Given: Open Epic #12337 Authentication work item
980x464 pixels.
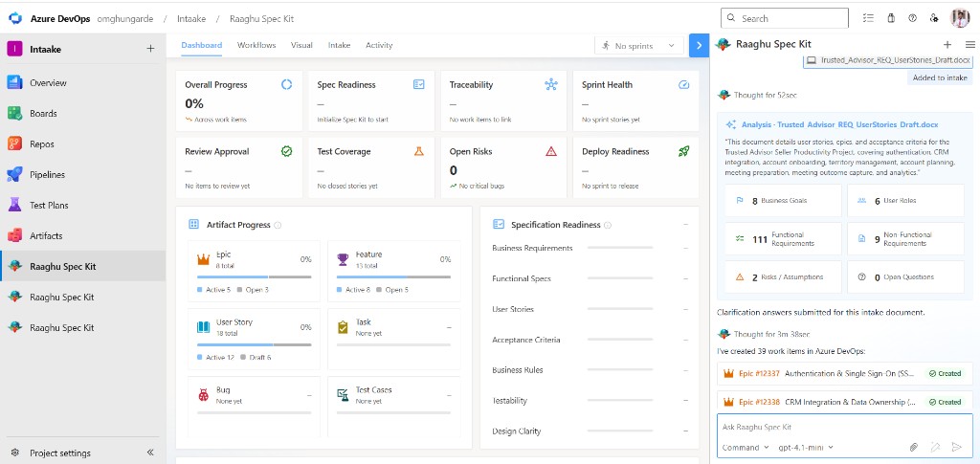Looking at the screenshot, I should 844,373.
